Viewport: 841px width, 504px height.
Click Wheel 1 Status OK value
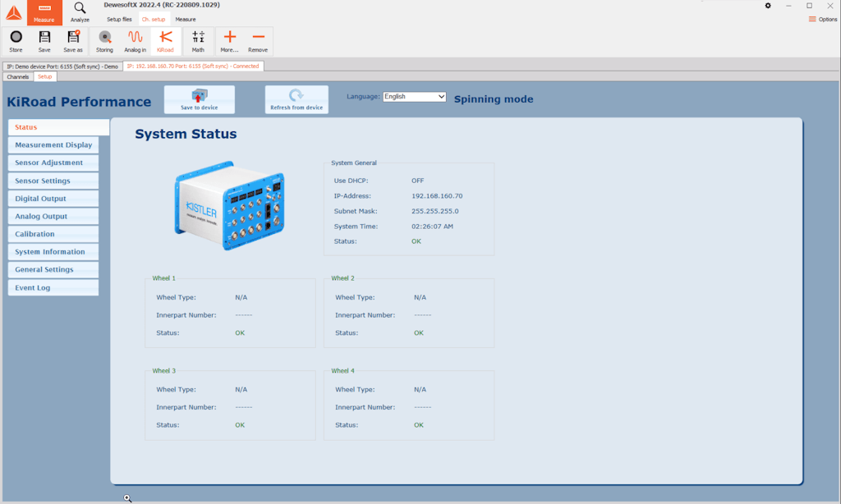(240, 333)
